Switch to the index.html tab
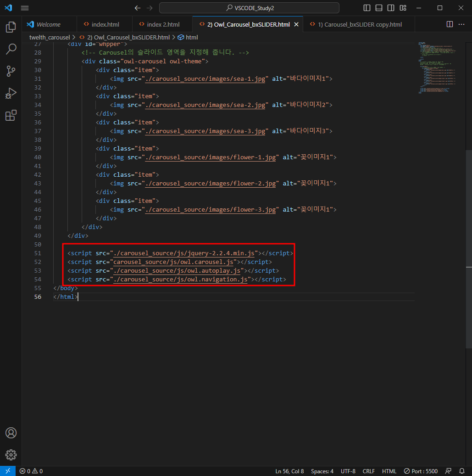Viewport: 472px width, 476px height. pyautogui.click(x=104, y=24)
